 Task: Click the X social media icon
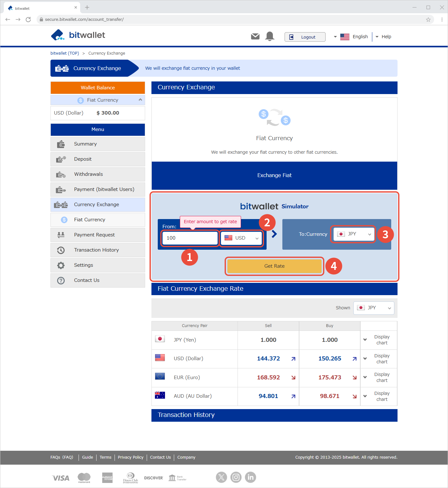pos(221,477)
